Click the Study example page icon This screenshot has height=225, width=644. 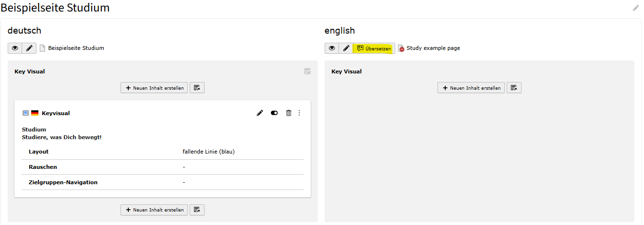401,48
